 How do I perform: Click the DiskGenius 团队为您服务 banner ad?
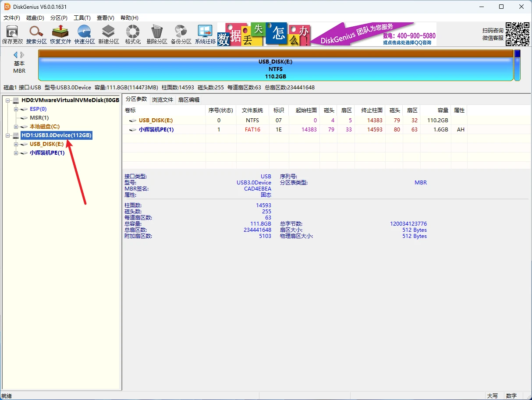327,34
